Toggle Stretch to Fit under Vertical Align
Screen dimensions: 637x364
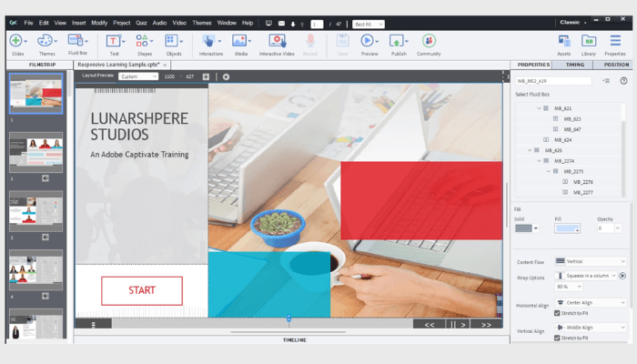point(557,338)
